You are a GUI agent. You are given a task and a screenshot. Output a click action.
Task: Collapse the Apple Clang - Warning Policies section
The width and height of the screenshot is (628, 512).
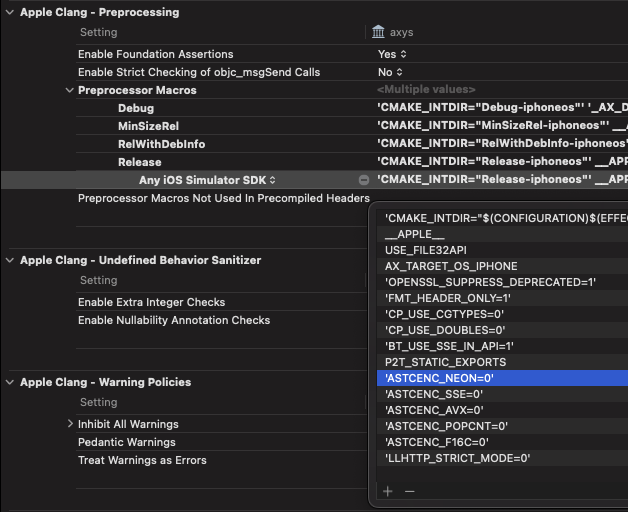(10, 382)
